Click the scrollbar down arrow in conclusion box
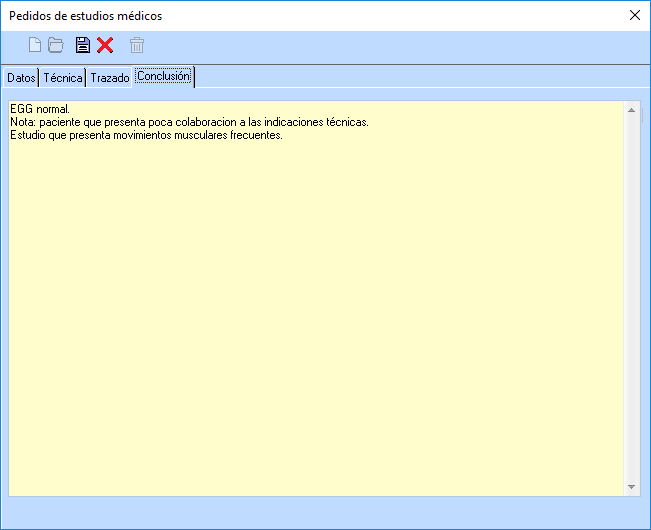Image resolution: width=651 pixels, height=530 pixels. click(631, 487)
